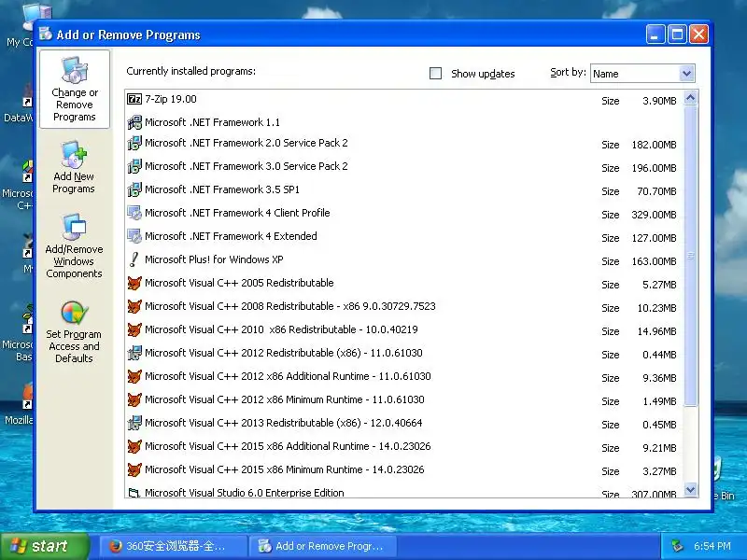Click the .NET Framework 4 Client Profile icon
The width and height of the screenshot is (747, 560).
(x=134, y=213)
